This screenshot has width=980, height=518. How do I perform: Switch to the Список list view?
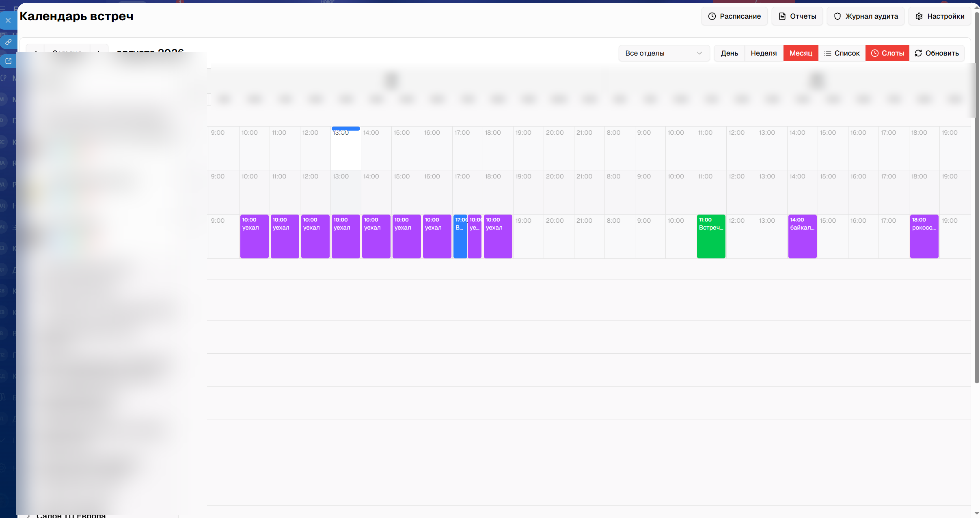click(842, 53)
